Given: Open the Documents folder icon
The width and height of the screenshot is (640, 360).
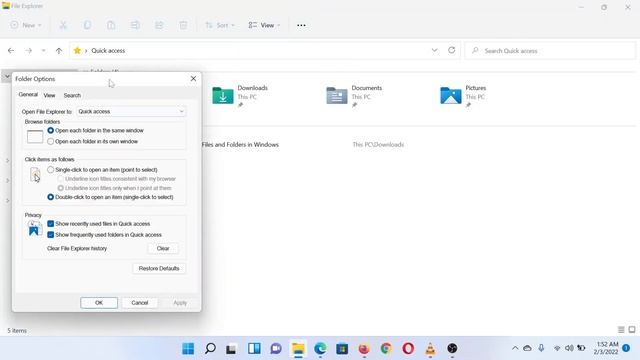Looking at the screenshot, I should point(337,96).
